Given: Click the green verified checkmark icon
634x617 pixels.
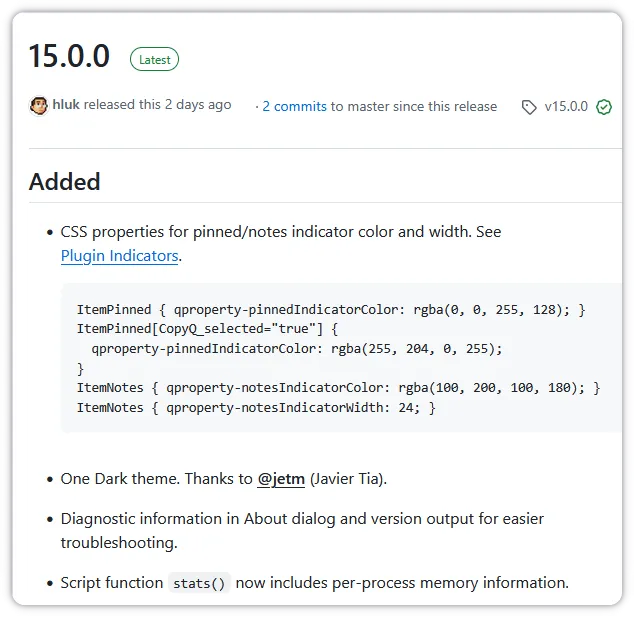Looking at the screenshot, I should tap(604, 107).
